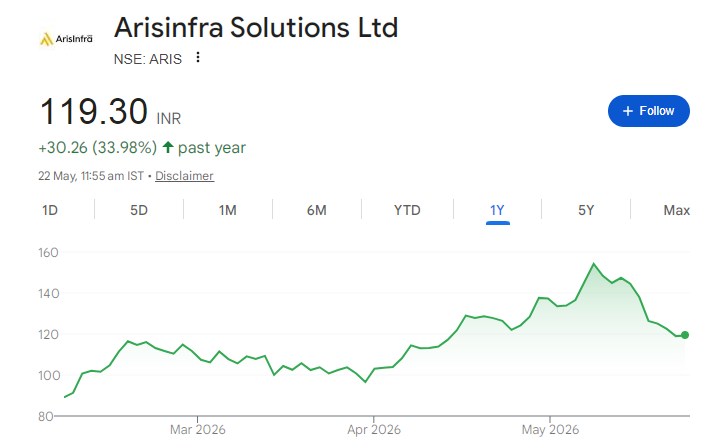Viewport: 707px width, 448px height.
Task: Follow Arisinfra Solutions Ltd stock
Action: point(648,111)
